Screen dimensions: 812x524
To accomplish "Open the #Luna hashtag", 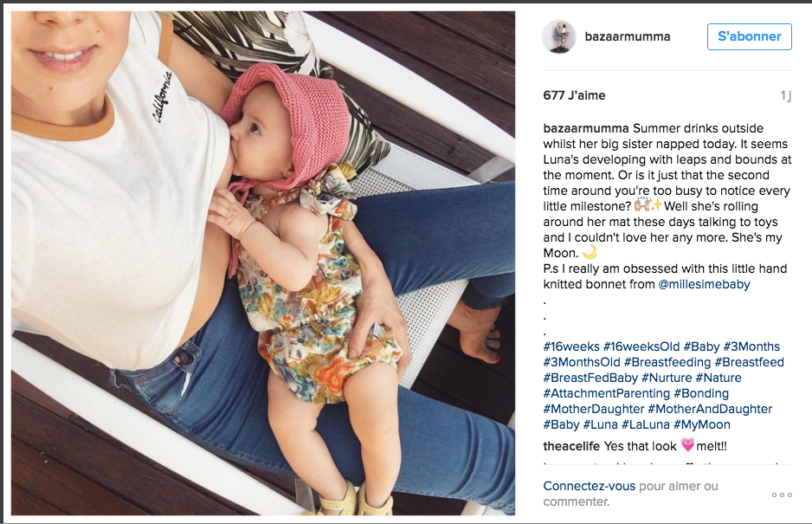I will (600, 424).
